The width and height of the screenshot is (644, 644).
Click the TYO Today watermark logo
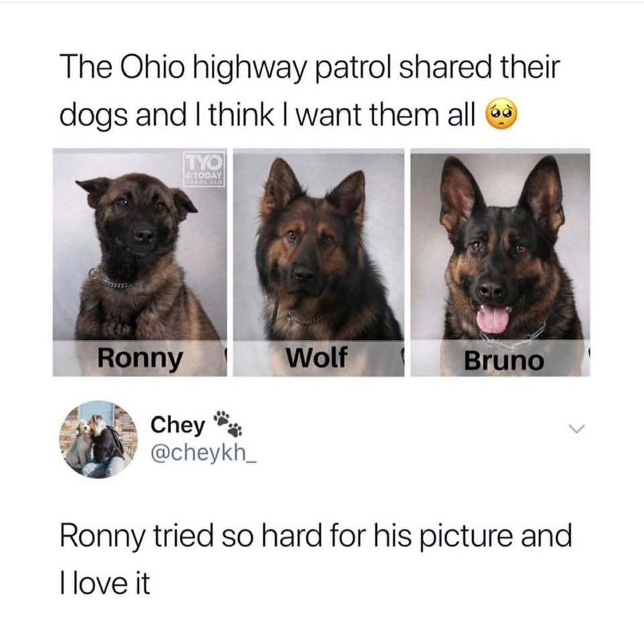click(x=204, y=169)
